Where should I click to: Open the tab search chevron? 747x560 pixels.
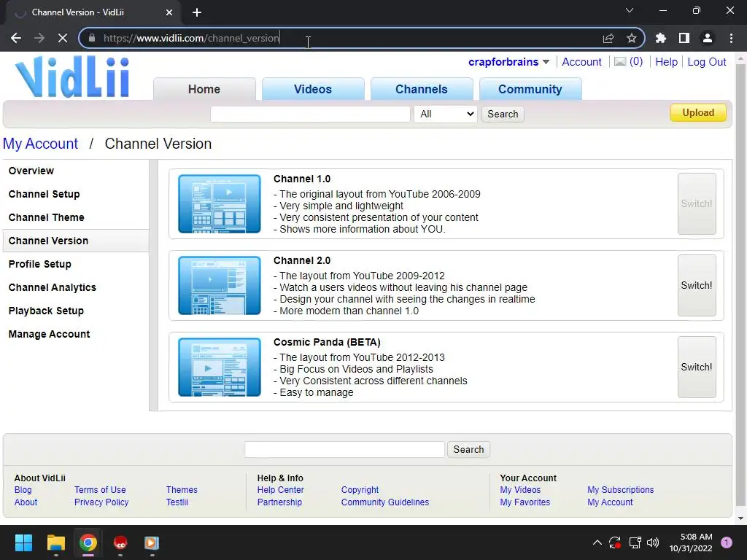[630, 10]
